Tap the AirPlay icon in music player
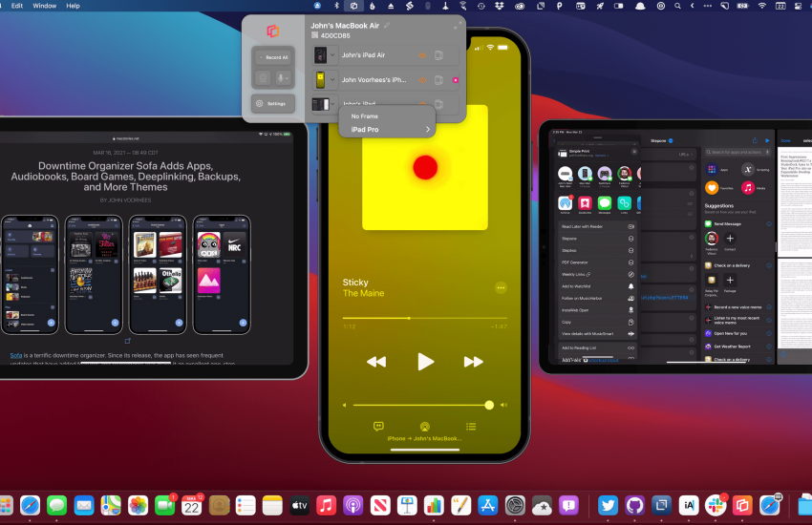Screen dimensions: 812x525 [424, 427]
